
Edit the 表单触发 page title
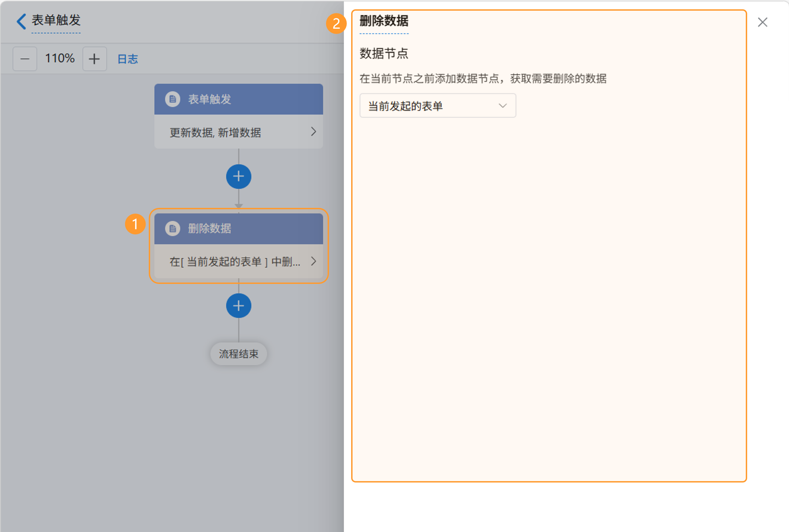[x=56, y=20]
